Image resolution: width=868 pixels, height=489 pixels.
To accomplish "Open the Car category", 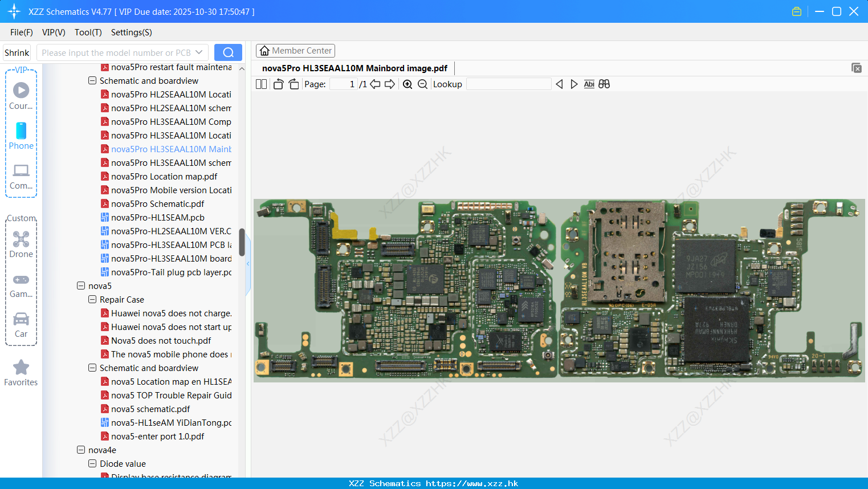I will [x=21, y=325].
